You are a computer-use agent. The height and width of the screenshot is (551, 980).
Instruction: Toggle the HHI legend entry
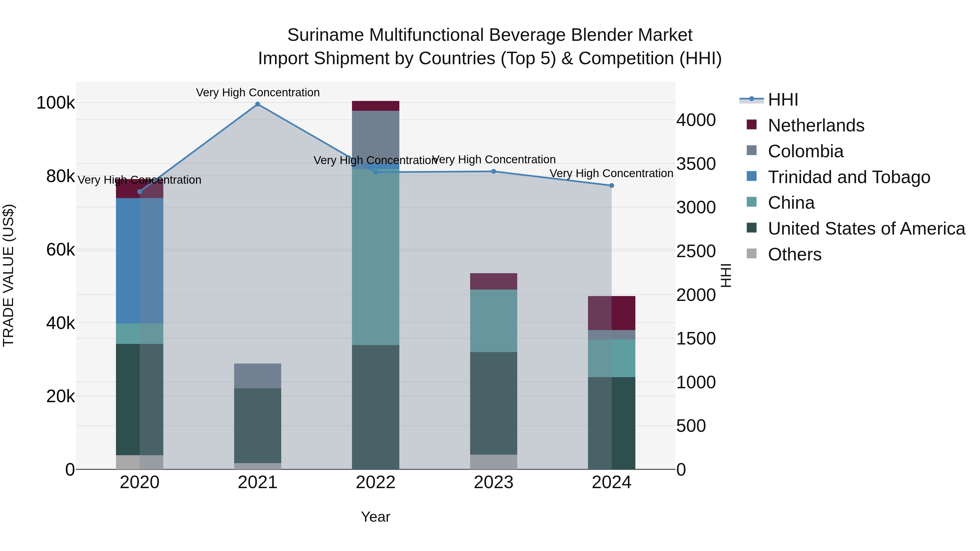click(x=768, y=100)
